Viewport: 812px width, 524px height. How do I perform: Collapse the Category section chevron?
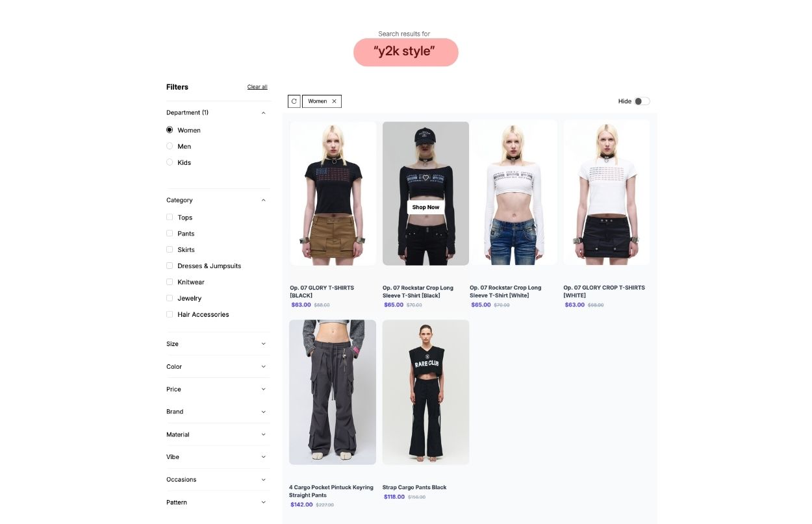pos(263,200)
